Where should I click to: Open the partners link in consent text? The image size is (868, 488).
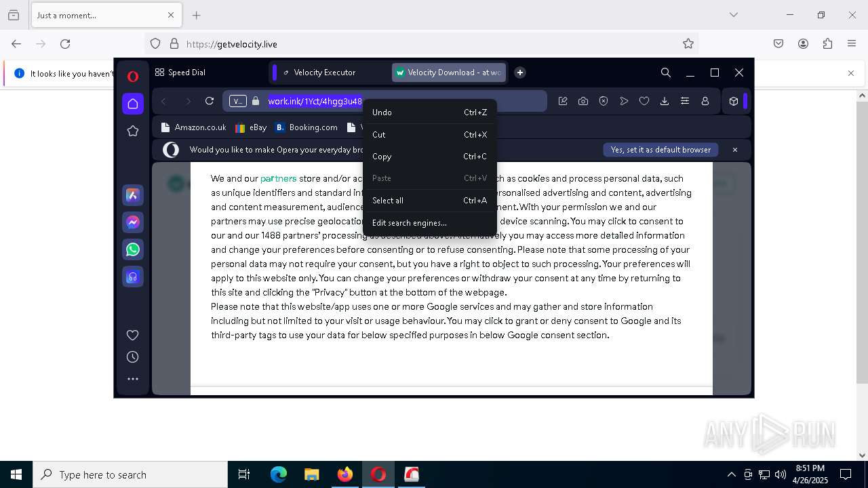[x=279, y=178]
